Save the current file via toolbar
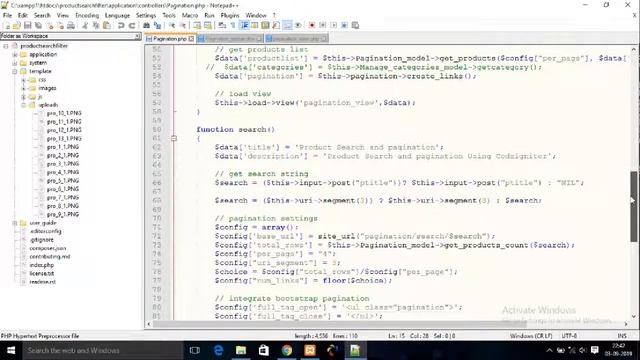 28,25
